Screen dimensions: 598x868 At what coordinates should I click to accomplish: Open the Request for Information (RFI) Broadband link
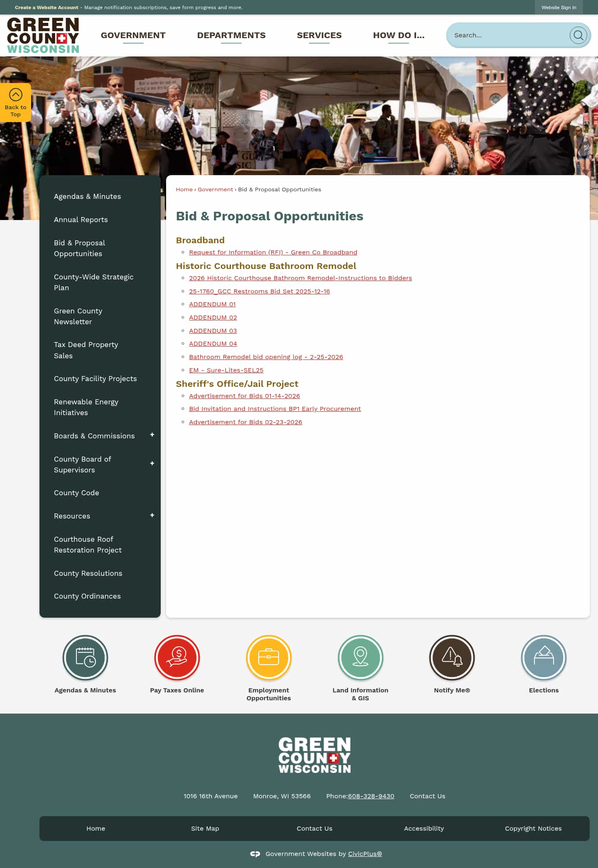273,252
